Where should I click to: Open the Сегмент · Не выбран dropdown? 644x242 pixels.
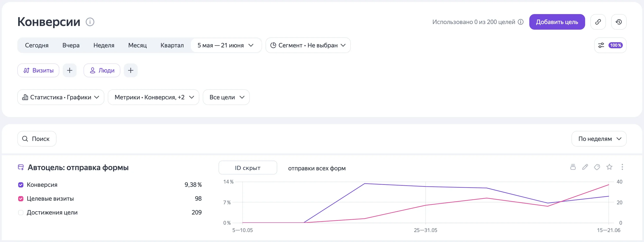(x=308, y=45)
